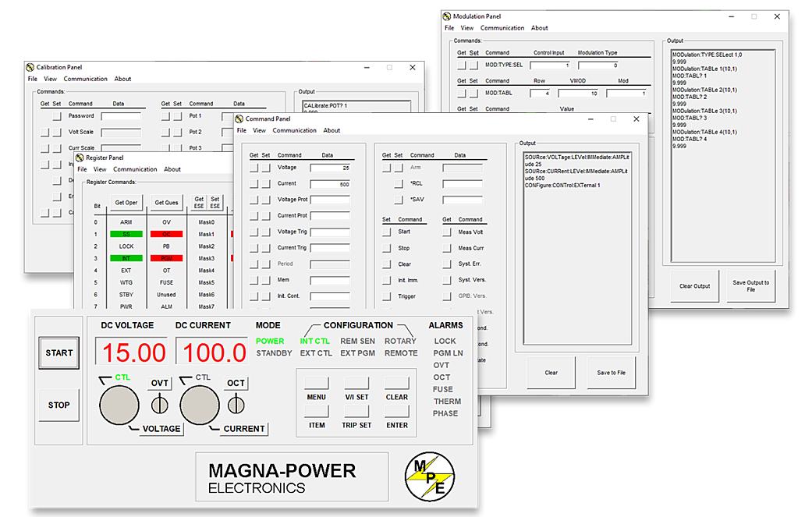812x517 pixels.
Task: Click the CURRENT control knob
Action: (200, 405)
